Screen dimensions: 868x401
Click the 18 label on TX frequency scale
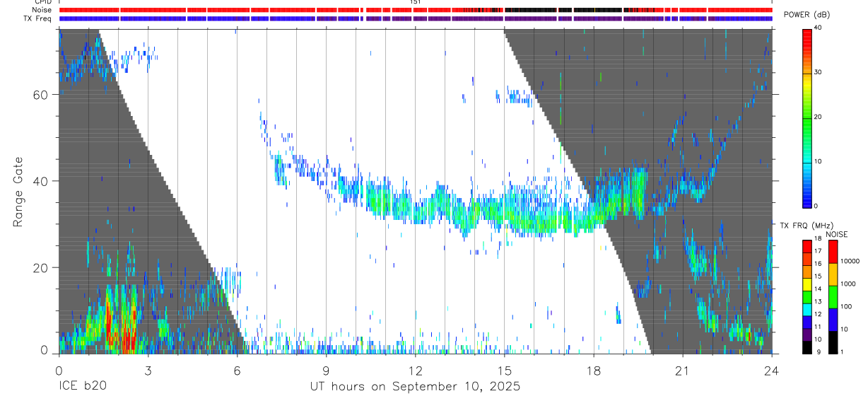pyautogui.click(x=818, y=239)
